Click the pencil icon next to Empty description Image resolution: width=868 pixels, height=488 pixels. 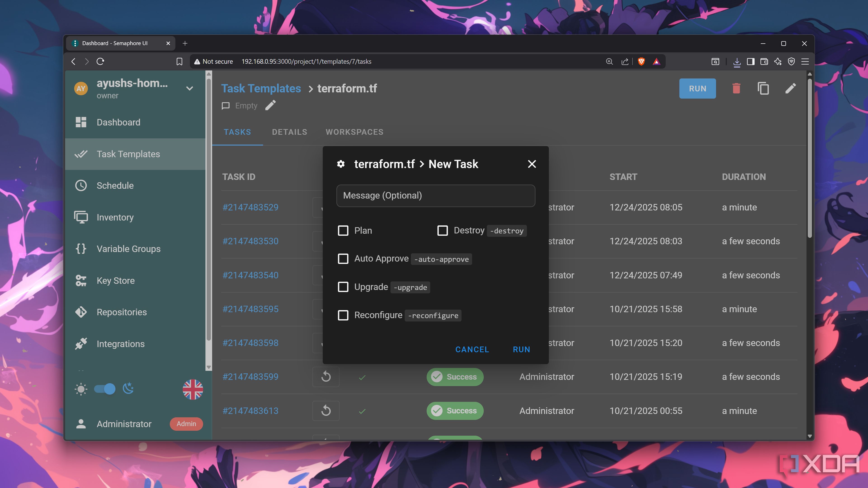pos(271,106)
